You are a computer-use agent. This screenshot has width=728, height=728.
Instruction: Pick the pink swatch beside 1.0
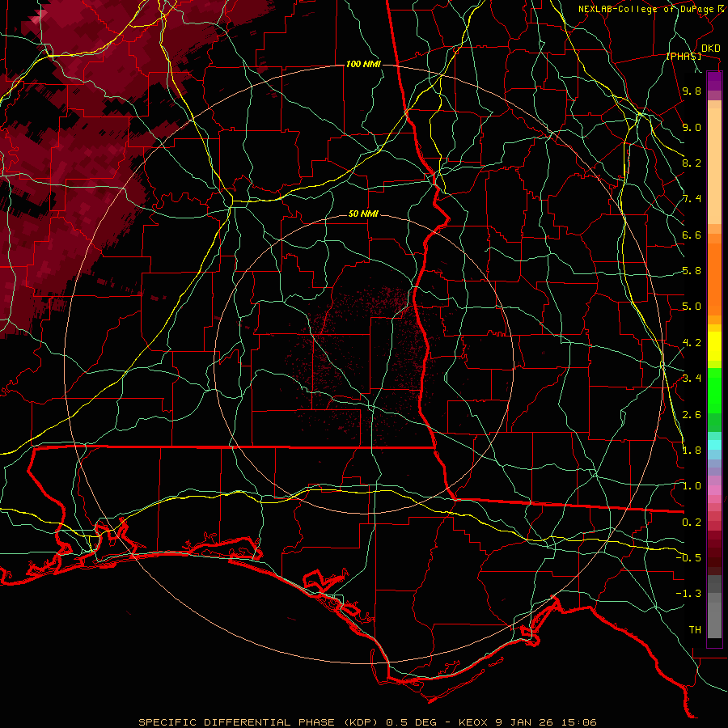714,490
